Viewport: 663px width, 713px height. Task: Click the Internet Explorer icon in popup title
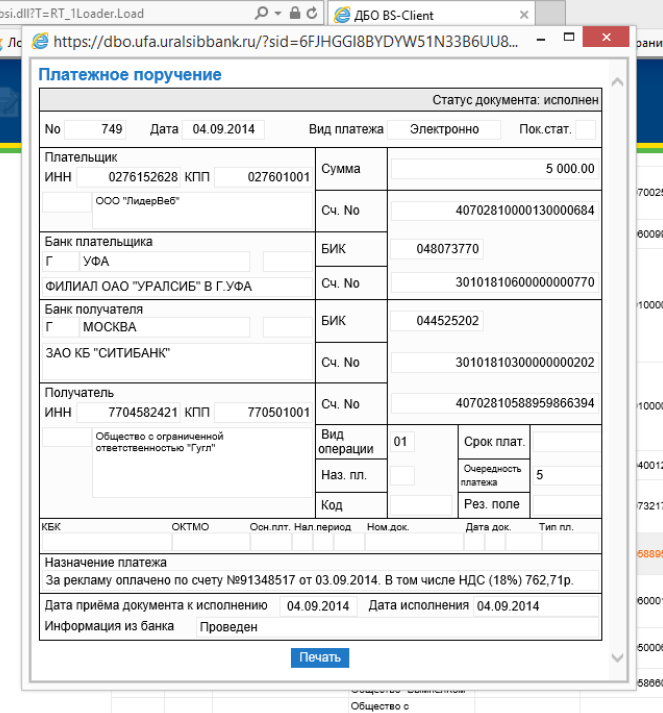(40, 41)
